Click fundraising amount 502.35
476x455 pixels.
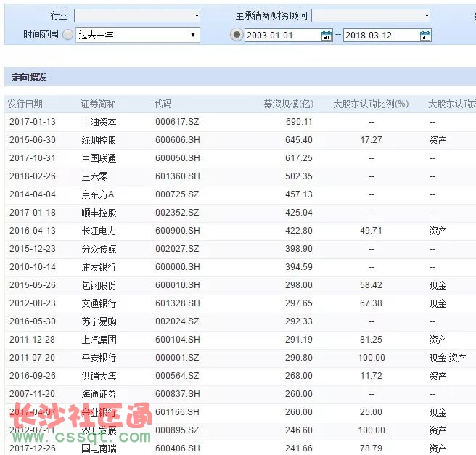point(299,176)
